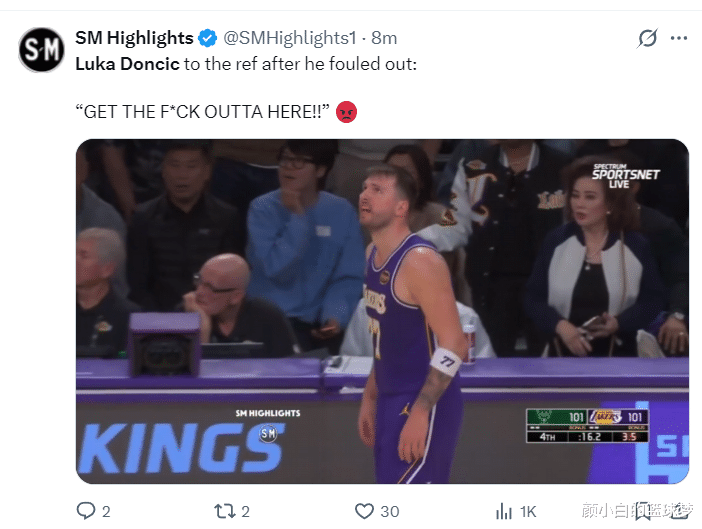The image size is (702, 529).
Task: Open the Grok icon on the tweet
Action: click(x=647, y=38)
